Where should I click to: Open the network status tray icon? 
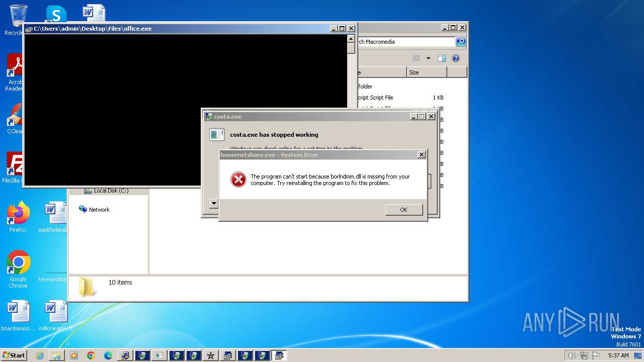pyautogui.click(x=584, y=355)
